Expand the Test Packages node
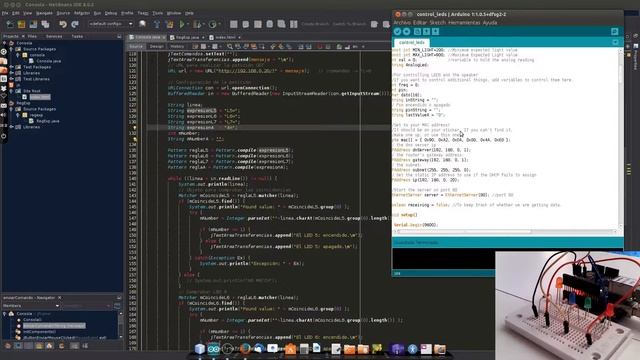This screenshot has height=360, width=640. tap(11, 67)
